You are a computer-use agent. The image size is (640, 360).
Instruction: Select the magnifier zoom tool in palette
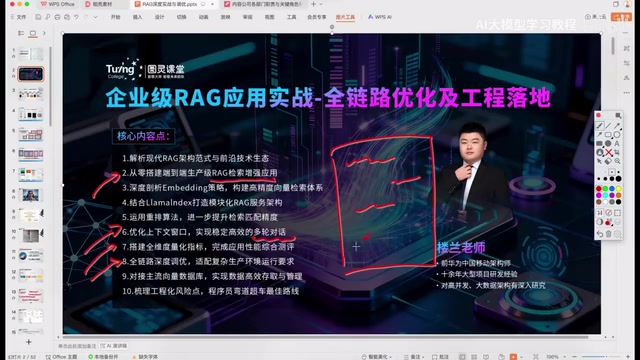coord(617,161)
